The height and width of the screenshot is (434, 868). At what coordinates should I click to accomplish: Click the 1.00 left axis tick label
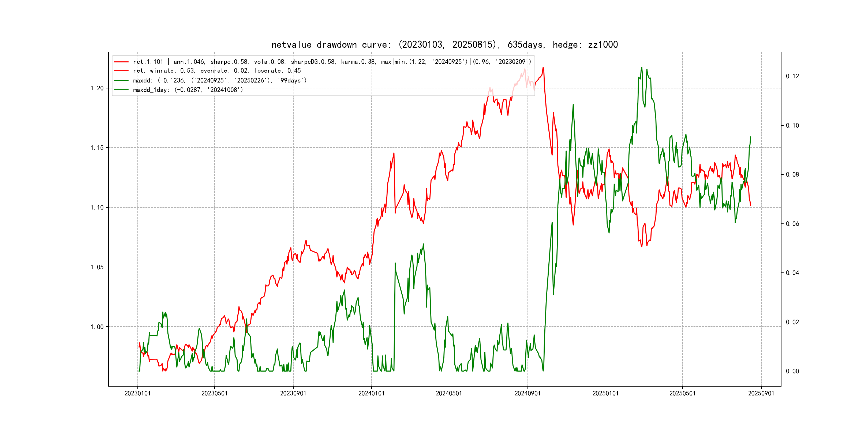97,327
